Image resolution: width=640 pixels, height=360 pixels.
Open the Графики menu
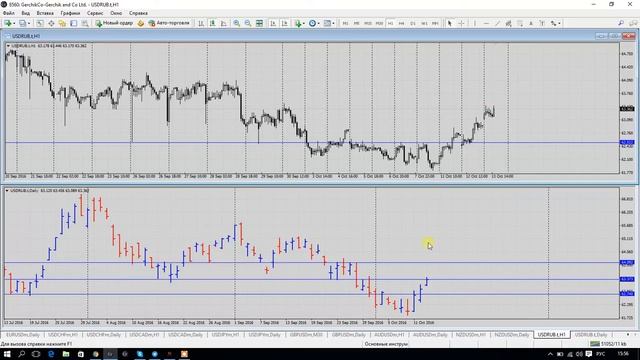[70, 13]
